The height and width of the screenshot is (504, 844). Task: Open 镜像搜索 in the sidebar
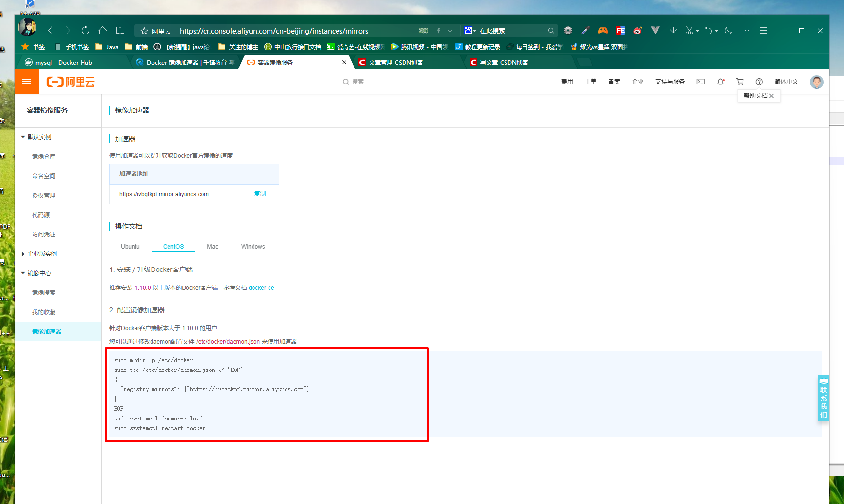click(x=44, y=293)
